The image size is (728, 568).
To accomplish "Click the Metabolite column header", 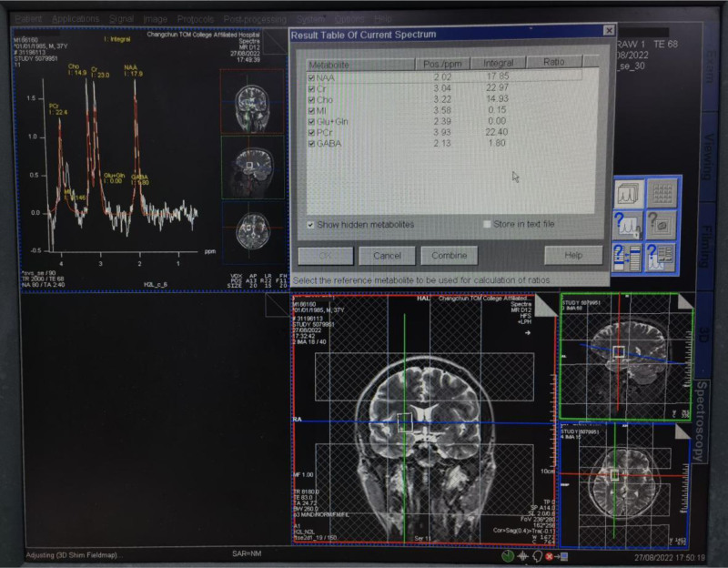I will 360,65.
